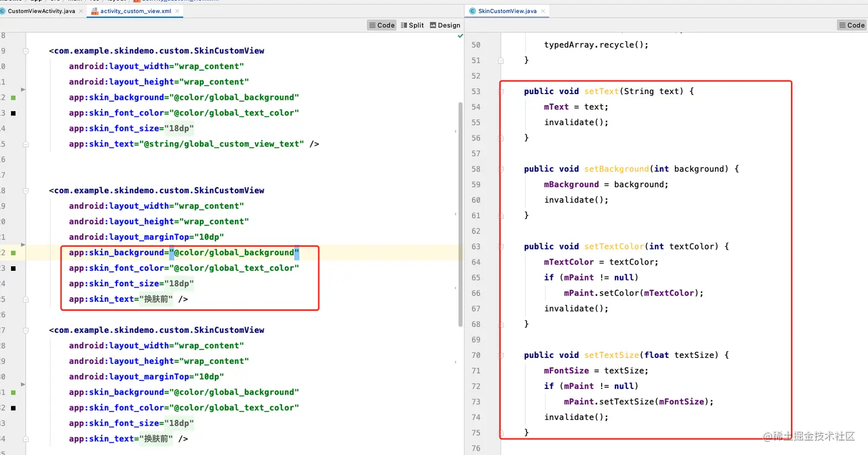
Task: Click 'mFontSize = textSize;' assignment
Action: [596, 370]
